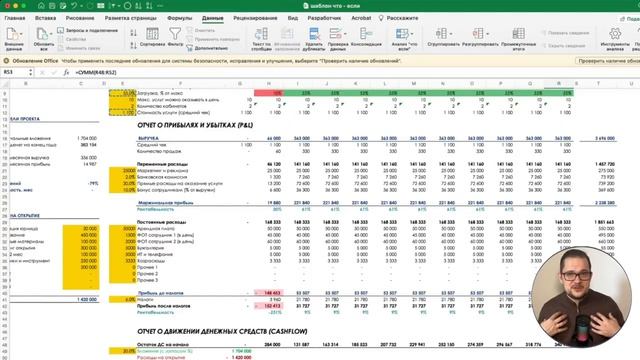Click Промежуточные итоги icon

pos(518,34)
